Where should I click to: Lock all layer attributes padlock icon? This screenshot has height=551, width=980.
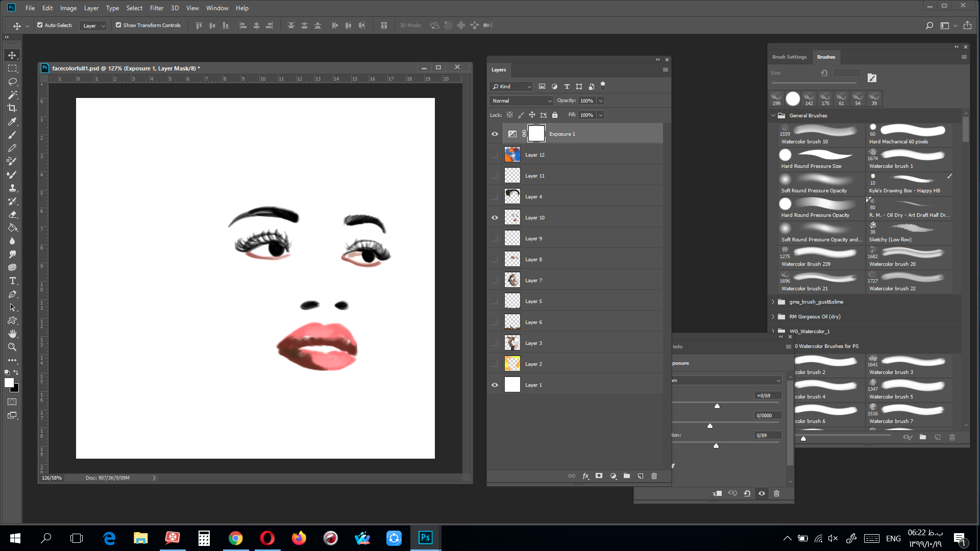click(x=555, y=115)
